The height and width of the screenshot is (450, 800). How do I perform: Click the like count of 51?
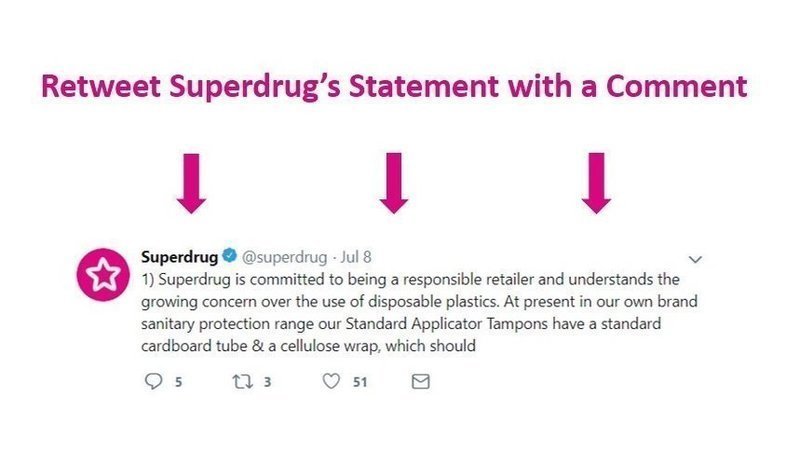[x=361, y=382]
